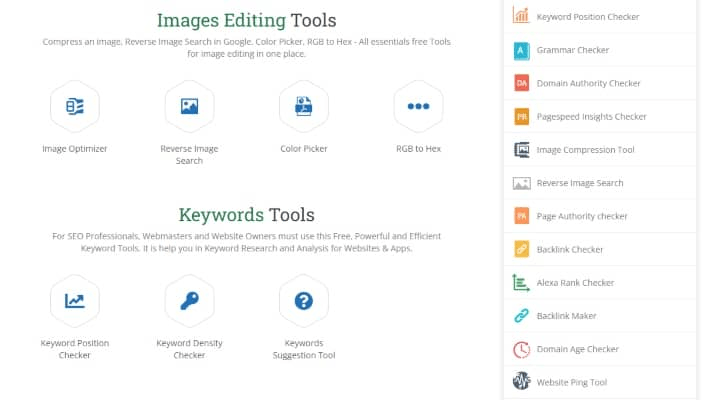
Task: Click the Grammar Checker blue icon
Action: [x=521, y=50]
